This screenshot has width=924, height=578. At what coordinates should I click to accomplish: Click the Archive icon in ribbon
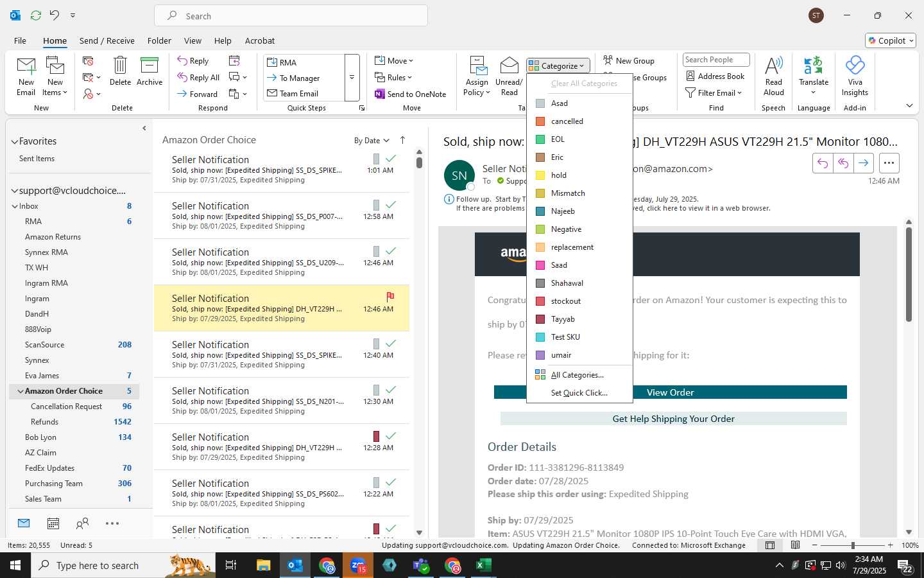click(150, 66)
